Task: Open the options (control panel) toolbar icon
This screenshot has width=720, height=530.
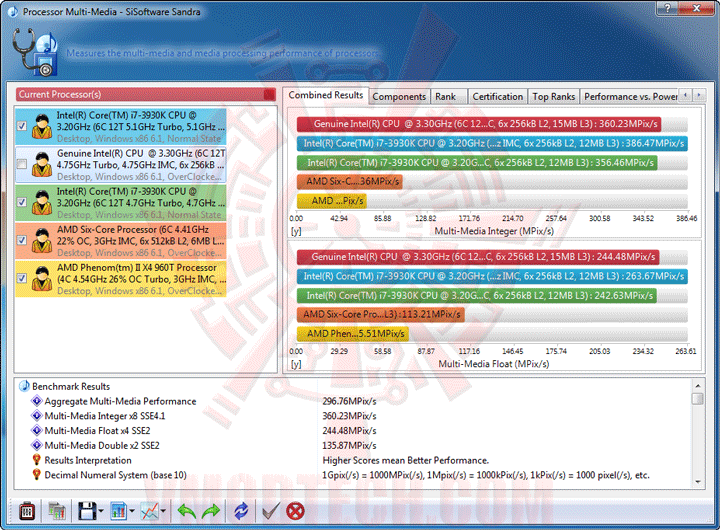Action: 27,511
